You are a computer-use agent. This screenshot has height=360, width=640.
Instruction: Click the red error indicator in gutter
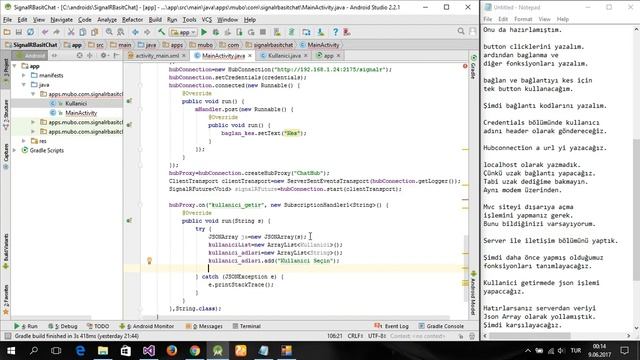pos(465,66)
